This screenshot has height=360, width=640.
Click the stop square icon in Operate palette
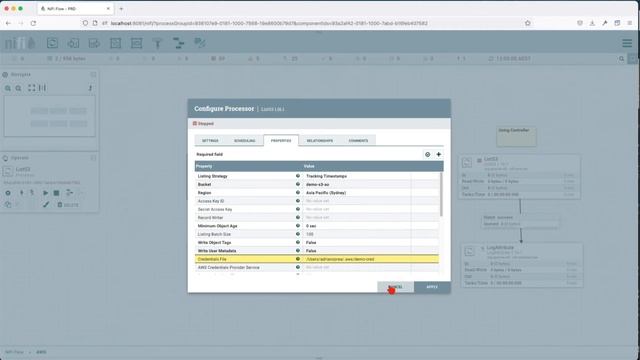tap(56, 193)
